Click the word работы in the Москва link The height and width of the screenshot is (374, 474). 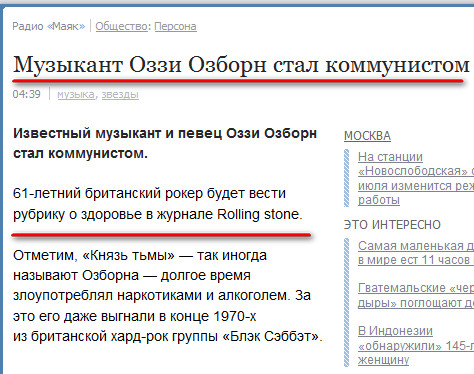(379, 200)
